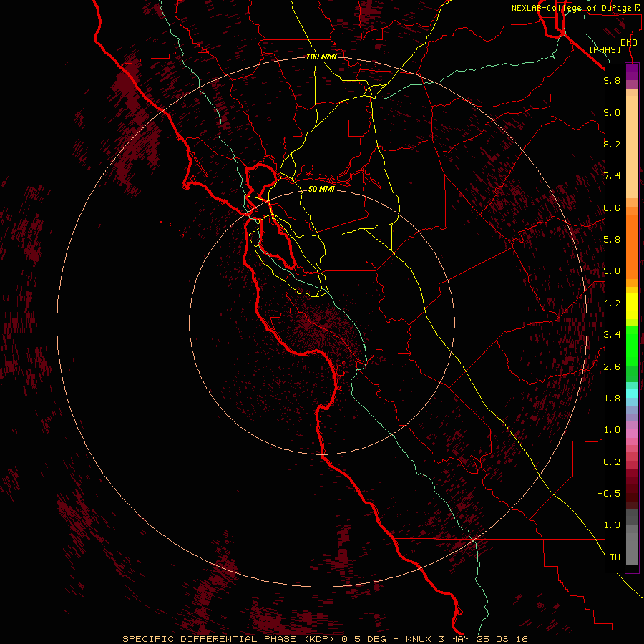Click the -0.5 scale value
The width and height of the screenshot is (644, 644).
click(609, 494)
